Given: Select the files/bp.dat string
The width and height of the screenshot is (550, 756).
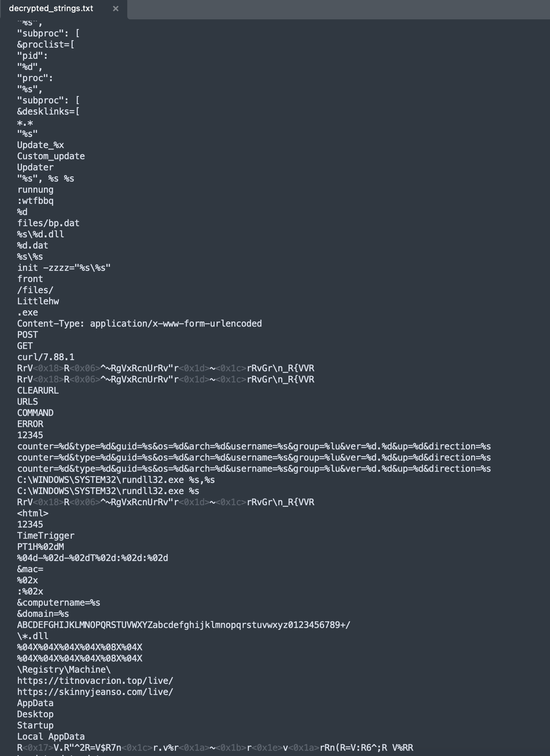Looking at the screenshot, I should point(48,223).
